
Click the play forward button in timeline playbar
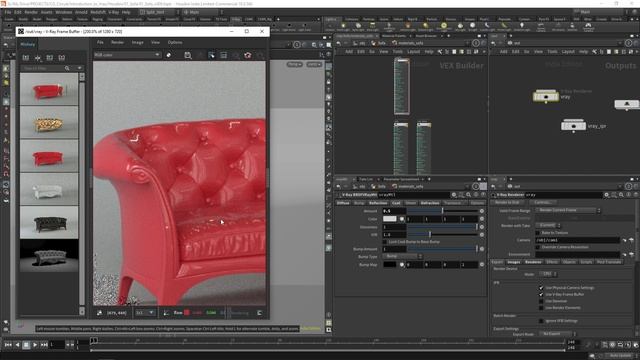[x=35, y=345]
